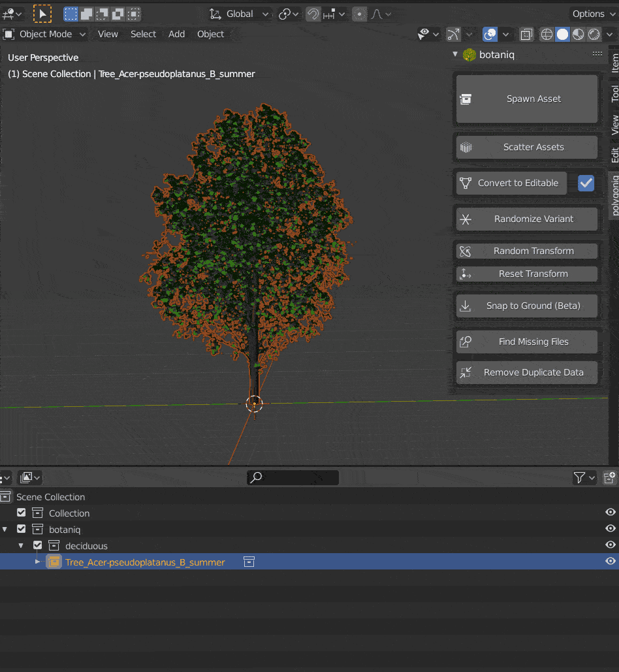Choose the Invert selection mode icon

click(x=118, y=14)
